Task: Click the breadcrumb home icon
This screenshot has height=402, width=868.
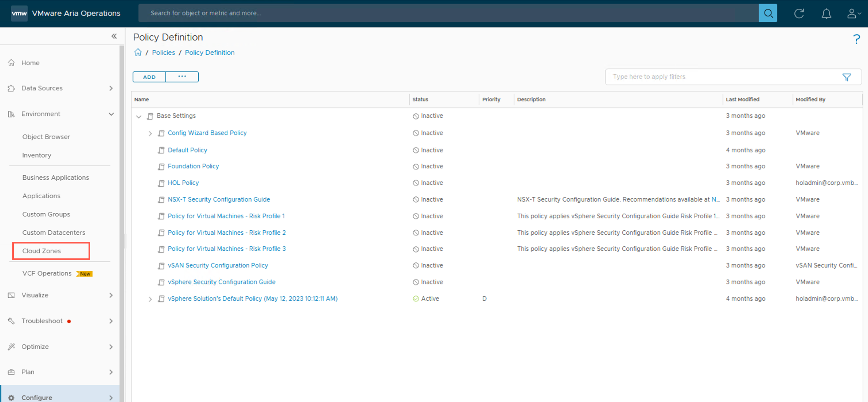Action: [138, 53]
